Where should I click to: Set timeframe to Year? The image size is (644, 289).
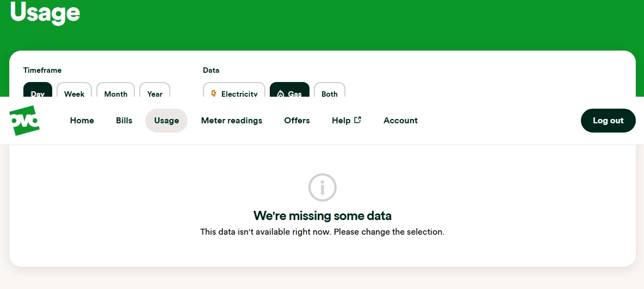click(x=155, y=90)
